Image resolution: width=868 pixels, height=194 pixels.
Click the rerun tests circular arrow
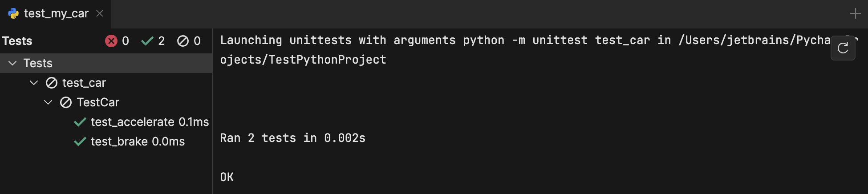coord(843,48)
